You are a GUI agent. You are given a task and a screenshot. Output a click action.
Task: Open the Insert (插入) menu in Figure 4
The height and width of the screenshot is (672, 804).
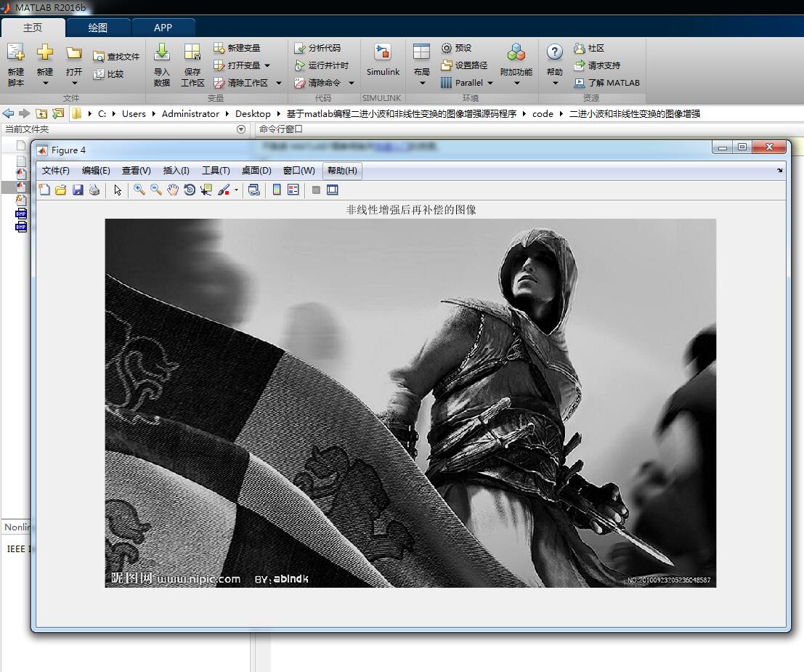(x=176, y=170)
